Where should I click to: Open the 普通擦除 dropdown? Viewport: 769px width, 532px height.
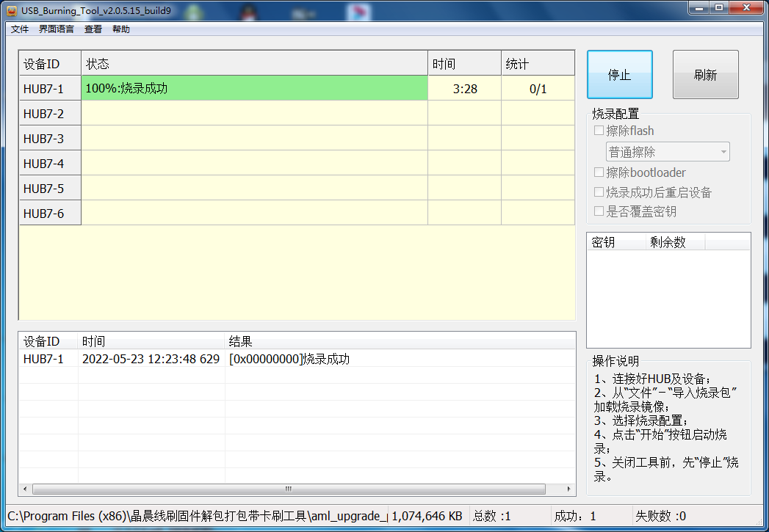668,152
